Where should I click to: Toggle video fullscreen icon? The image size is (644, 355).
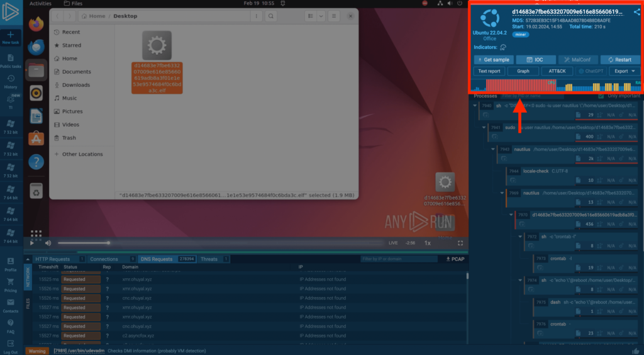coord(460,243)
